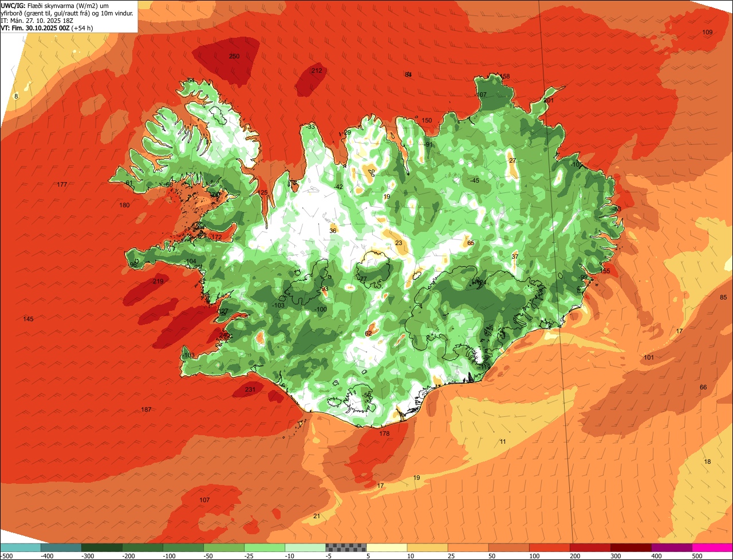The width and height of the screenshot is (733, 560).
Task: Click the map value '-42'
Action: 338,187
